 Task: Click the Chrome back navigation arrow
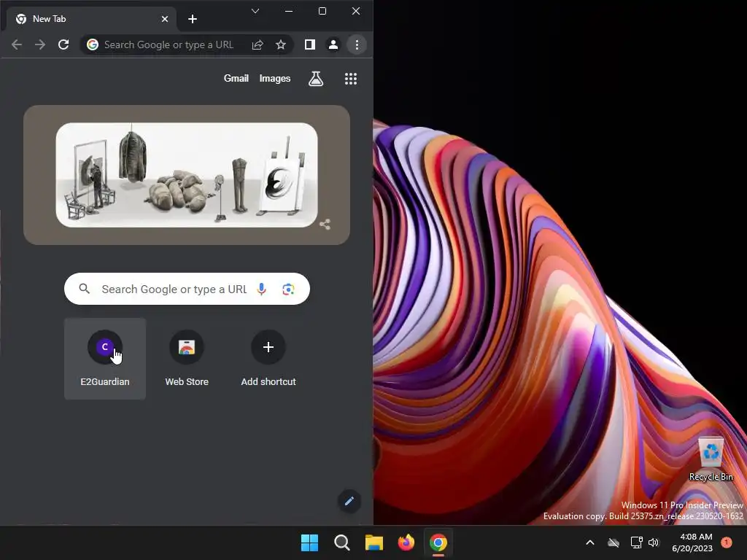pos(17,44)
